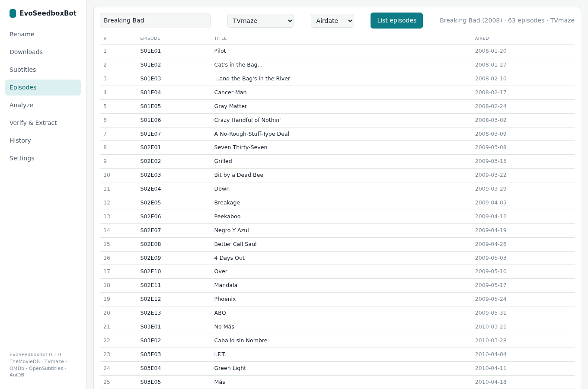Click the Phoenix episode title
This screenshot has width=588, height=389.
pyautogui.click(x=225, y=299)
